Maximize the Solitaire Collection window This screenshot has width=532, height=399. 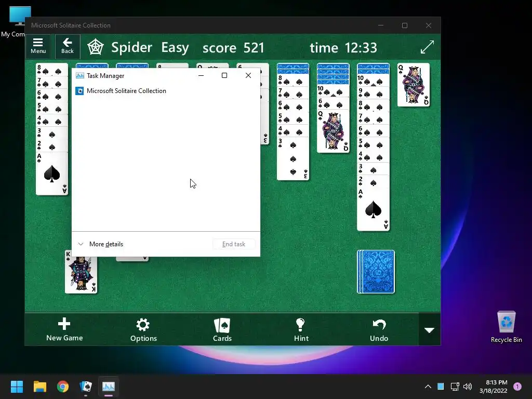coord(404,25)
